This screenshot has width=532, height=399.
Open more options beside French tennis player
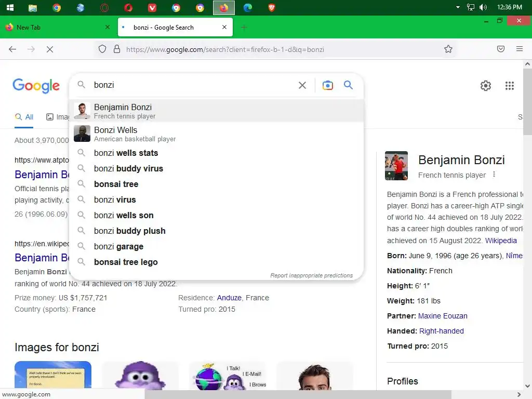tap(494, 175)
